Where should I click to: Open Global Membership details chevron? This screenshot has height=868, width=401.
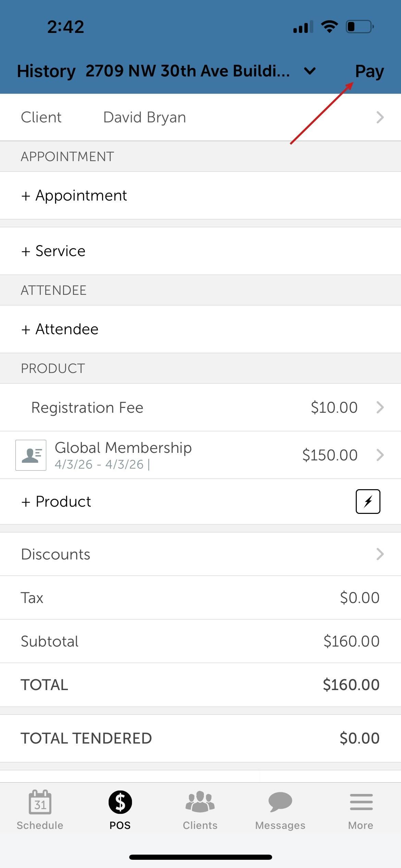[x=380, y=455]
